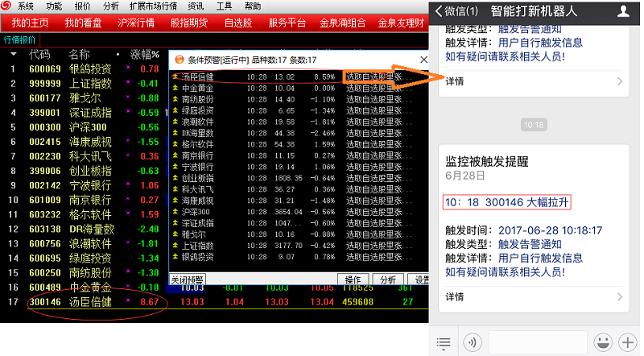
Task: Focus the WeChat message input field
Action: tap(538, 342)
